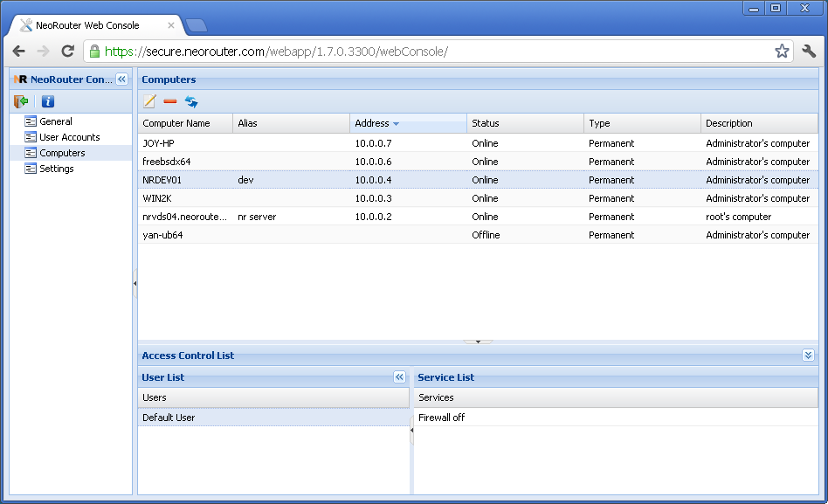Collapse the Access Control List panel
828x504 pixels.
808,356
